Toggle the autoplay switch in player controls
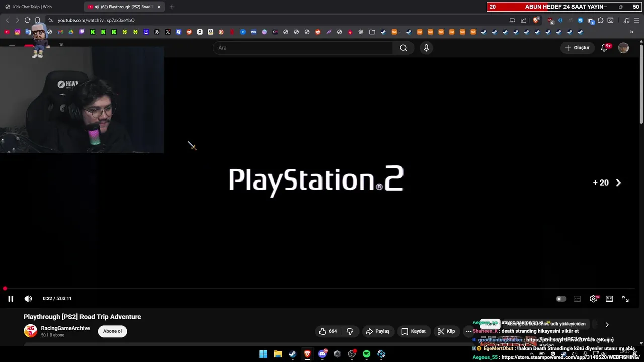This screenshot has height=362, width=644. pyautogui.click(x=560, y=299)
